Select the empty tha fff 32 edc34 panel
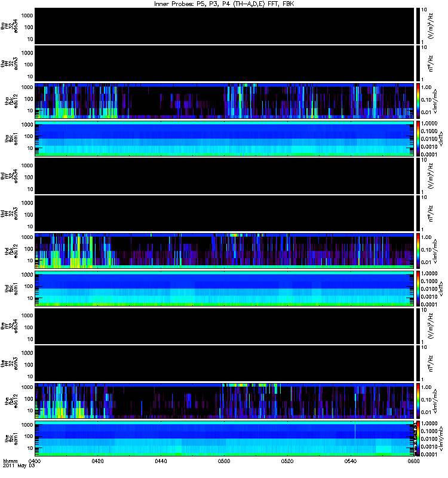The height and width of the screenshot is (478, 448). [225, 26]
